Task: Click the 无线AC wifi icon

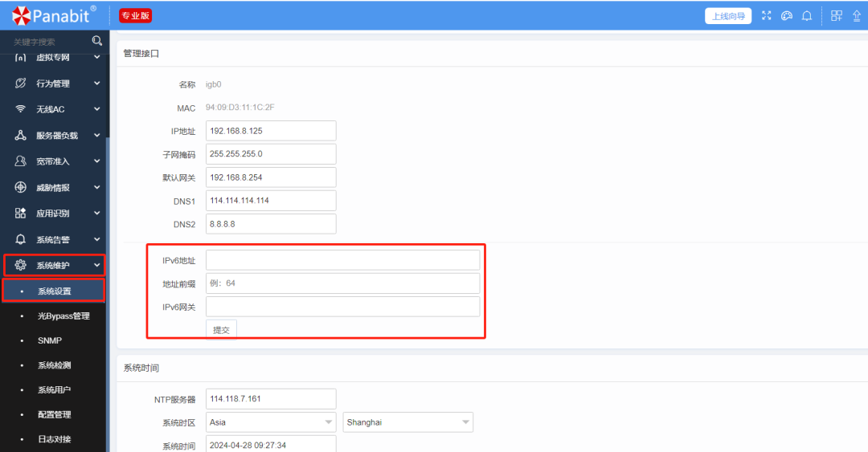Action: [x=20, y=109]
